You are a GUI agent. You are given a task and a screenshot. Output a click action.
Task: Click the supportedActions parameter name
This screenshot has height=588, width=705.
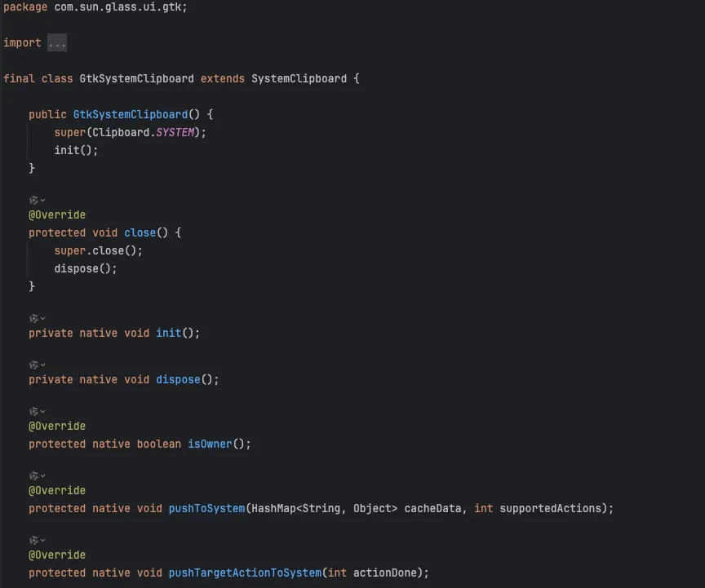(x=550, y=508)
